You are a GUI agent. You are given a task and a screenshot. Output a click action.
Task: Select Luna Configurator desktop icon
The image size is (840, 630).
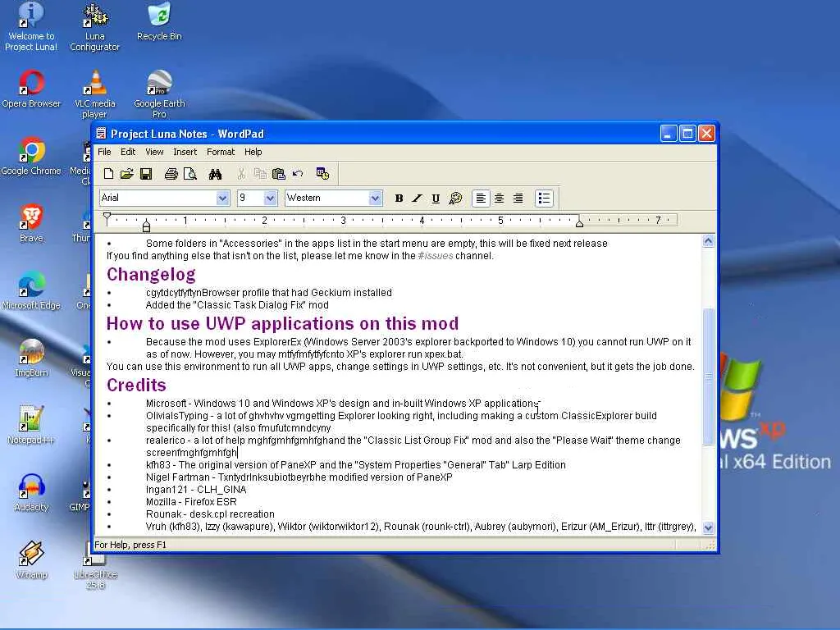click(x=95, y=27)
